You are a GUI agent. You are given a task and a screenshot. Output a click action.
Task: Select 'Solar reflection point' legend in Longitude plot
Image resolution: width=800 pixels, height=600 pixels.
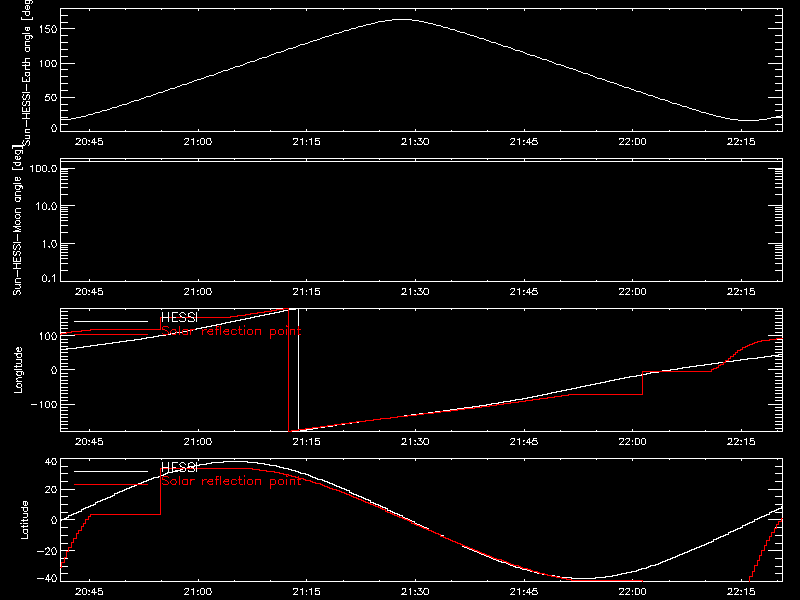pyautogui.click(x=231, y=331)
